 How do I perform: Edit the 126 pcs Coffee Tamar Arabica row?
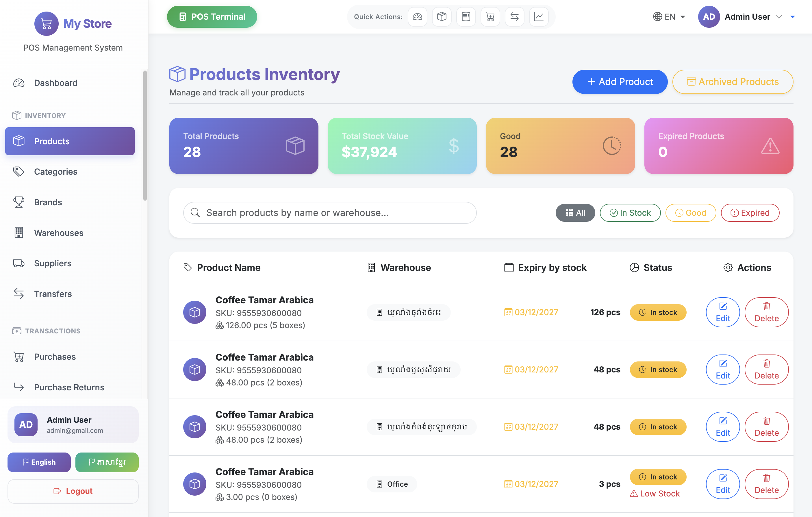coord(723,312)
